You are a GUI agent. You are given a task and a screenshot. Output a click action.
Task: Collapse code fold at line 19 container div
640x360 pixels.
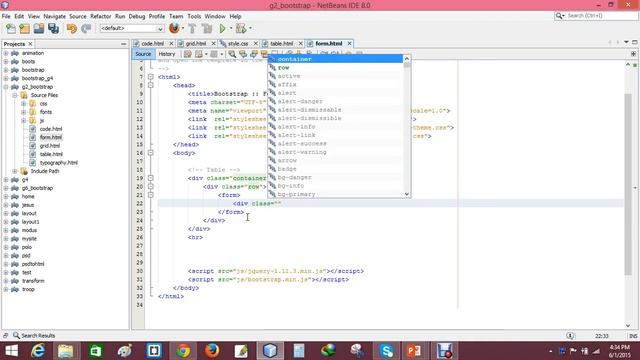(151, 178)
